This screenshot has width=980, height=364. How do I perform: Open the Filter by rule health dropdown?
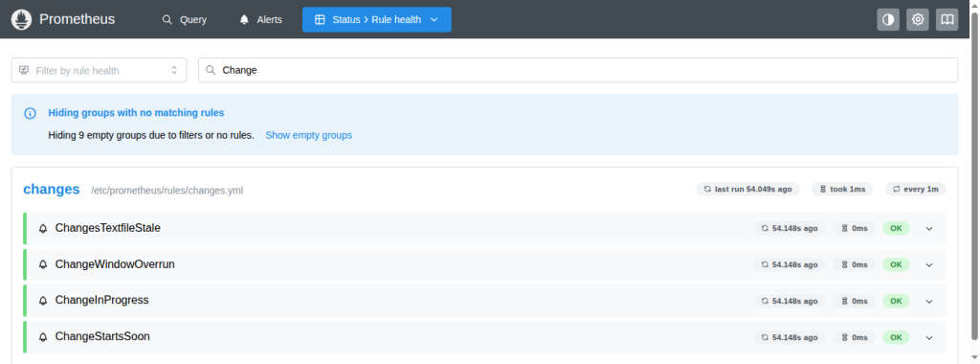pyautogui.click(x=99, y=70)
